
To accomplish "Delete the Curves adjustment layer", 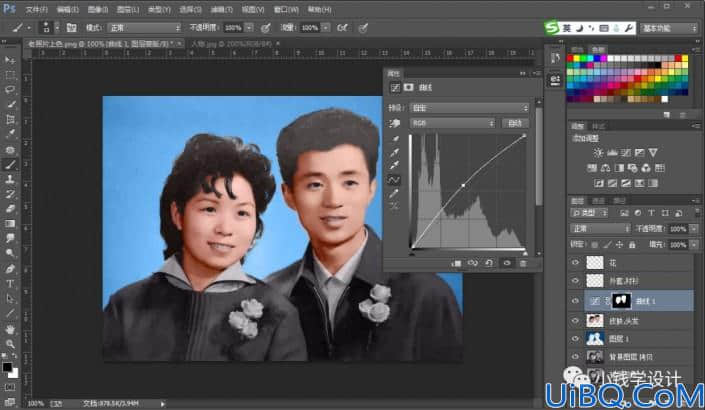I will (523, 263).
